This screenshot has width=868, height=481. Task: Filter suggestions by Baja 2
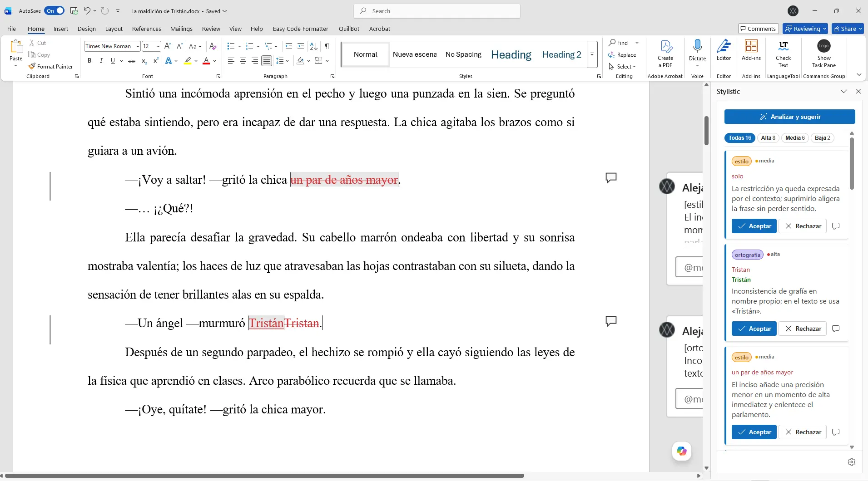(822, 138)
